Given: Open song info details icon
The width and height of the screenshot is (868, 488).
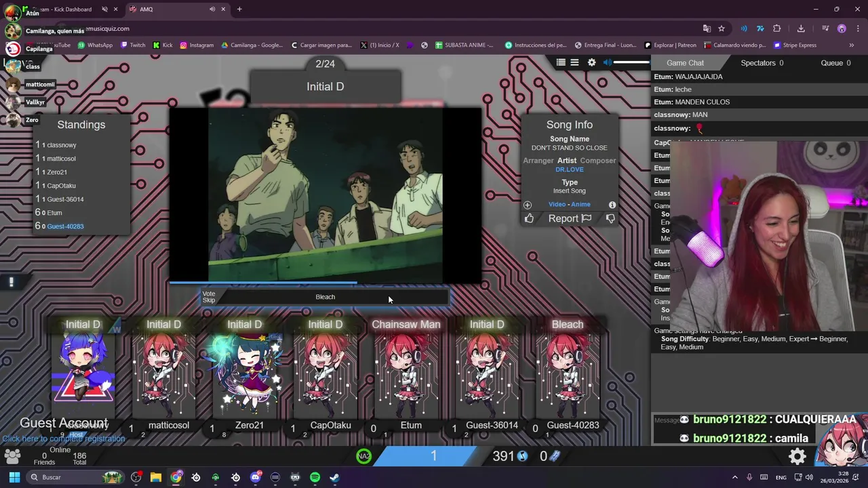Looking at the screenshot, I should [612, 205].
